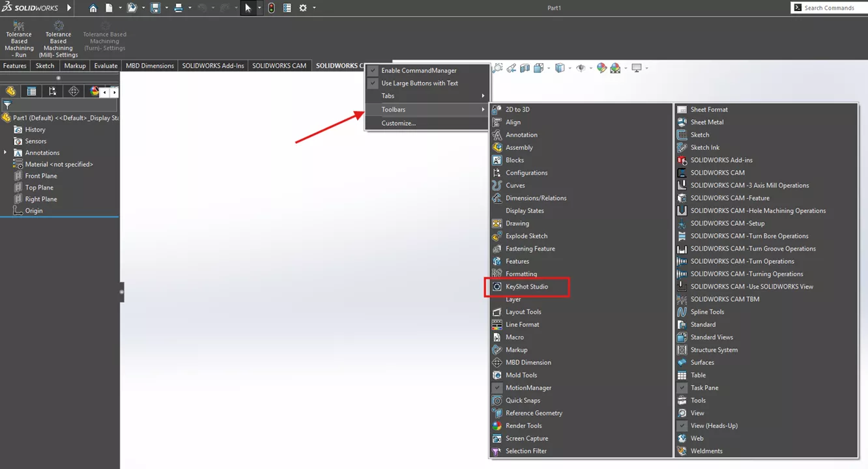
Task: Toggle the MotionManager toolbar checkmark
Action: [497, 388]
